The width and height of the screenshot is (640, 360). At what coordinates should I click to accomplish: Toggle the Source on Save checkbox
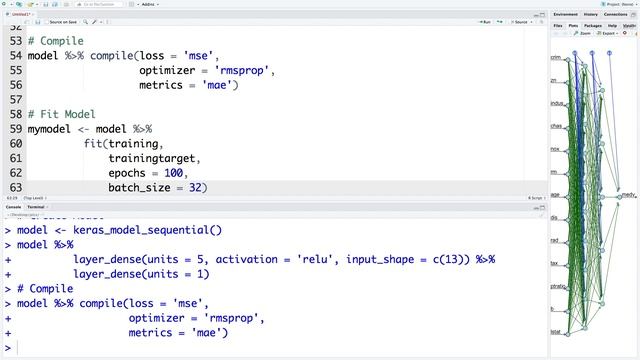click(x=47, y=22)
